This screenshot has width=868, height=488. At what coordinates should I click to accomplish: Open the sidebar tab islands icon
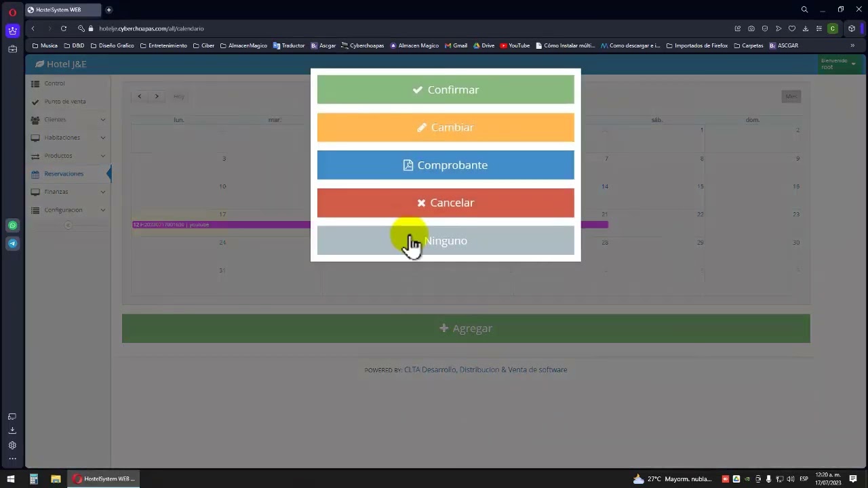click(12, 416)
